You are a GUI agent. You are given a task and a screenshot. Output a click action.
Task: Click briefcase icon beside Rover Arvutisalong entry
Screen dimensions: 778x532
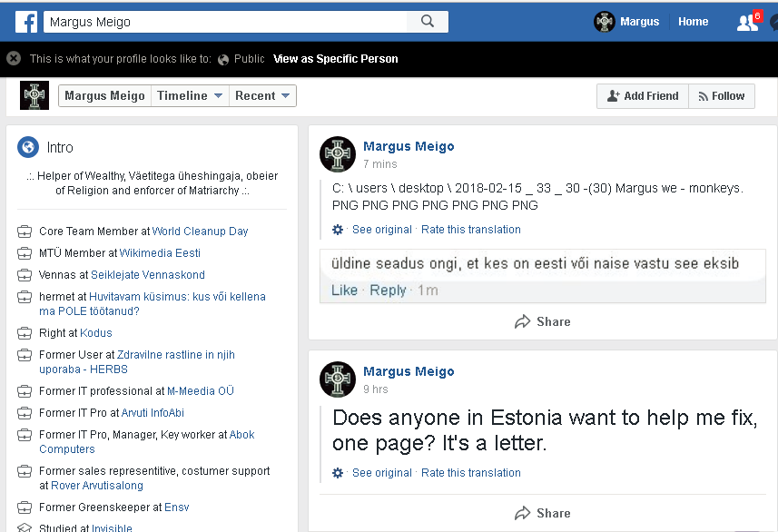pyautogui.click(x=25, y=471)
